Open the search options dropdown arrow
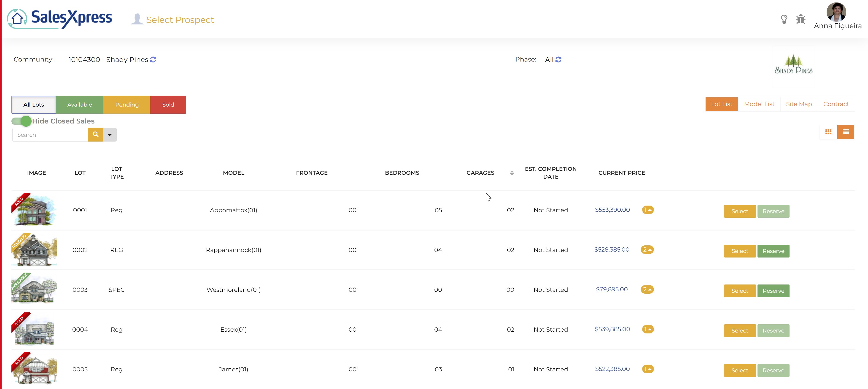This screenshot has width=868, height=389. point(110,135)
